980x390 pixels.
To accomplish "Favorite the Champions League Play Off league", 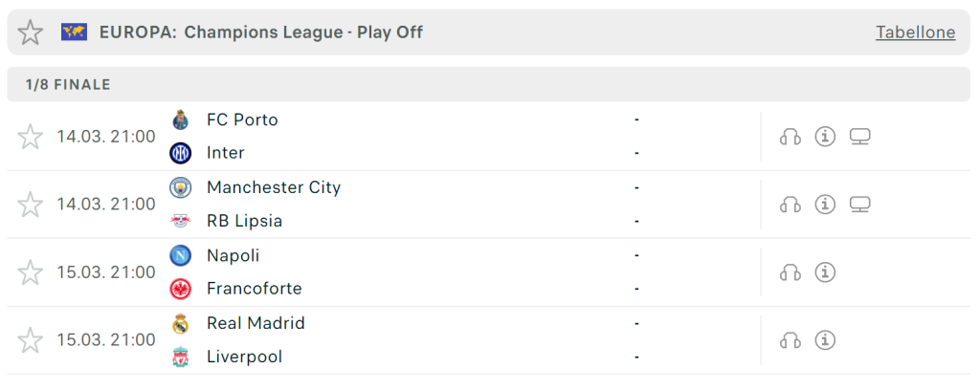I will (30, 32).
